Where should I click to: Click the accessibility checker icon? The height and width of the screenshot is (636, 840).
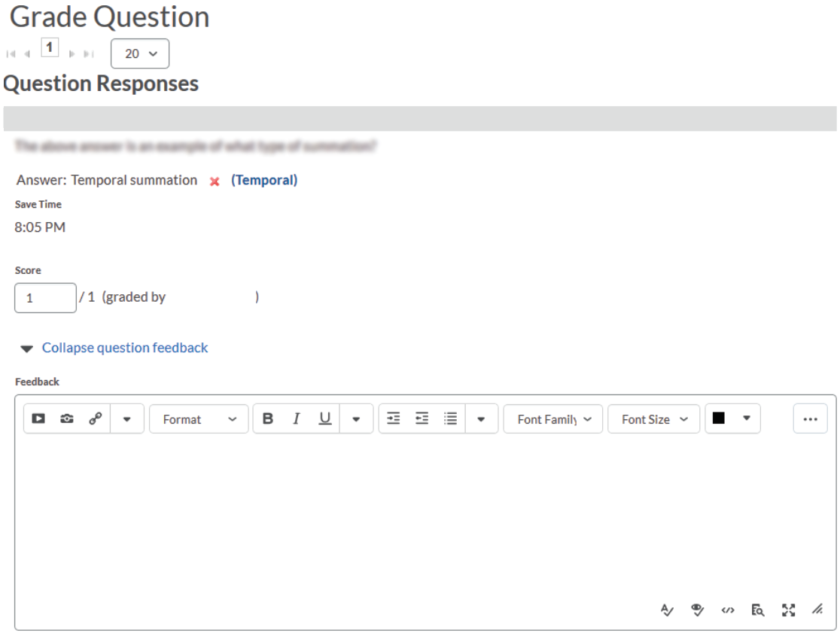[x=697, y=610]
